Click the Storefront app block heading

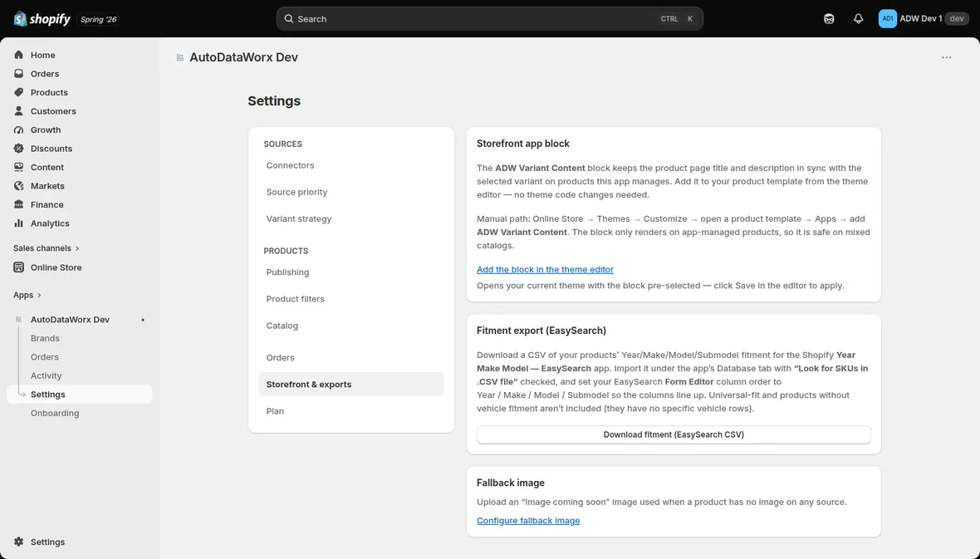tap(523, 144)
